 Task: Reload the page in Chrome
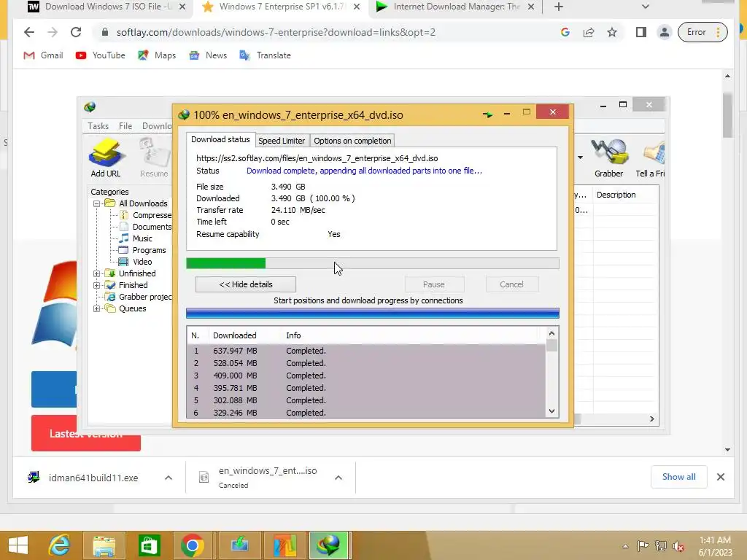[x=76, y=32]
